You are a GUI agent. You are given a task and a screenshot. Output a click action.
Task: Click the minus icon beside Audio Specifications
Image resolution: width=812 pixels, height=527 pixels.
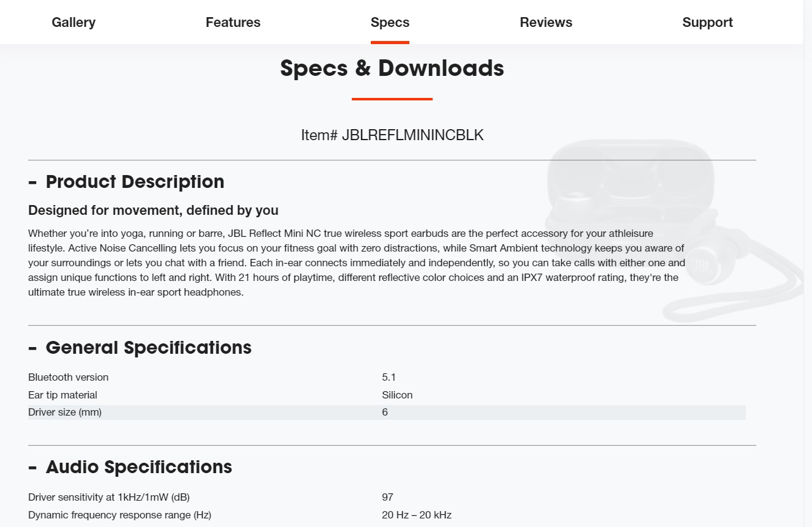[32, 468]
